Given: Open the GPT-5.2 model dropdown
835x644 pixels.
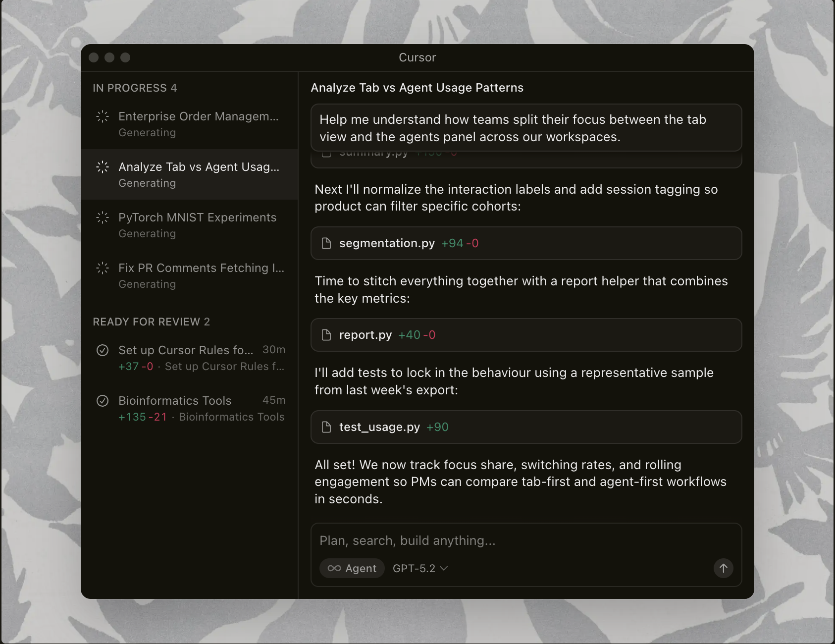Looking at the screenshot, I should [x=420, y=568].
